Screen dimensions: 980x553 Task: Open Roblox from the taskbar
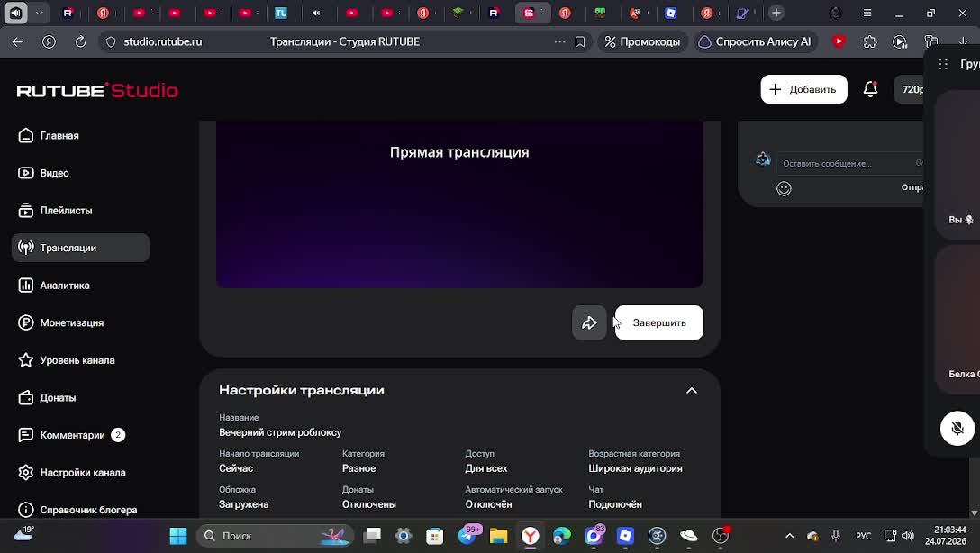(x=626, y=536)
